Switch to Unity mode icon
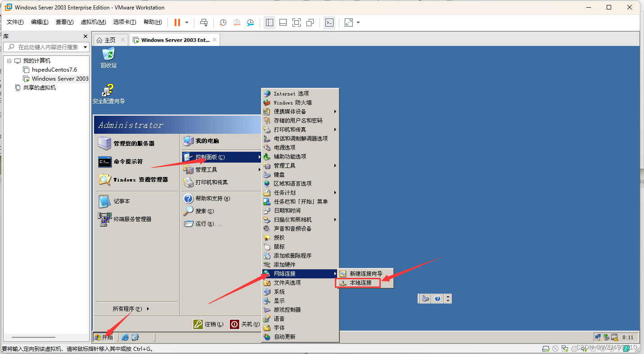 pos(310,22)
